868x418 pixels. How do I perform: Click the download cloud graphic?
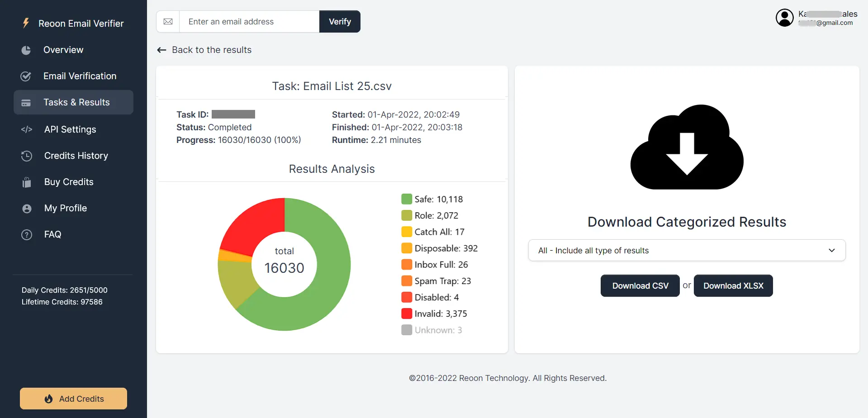click(686, 147)
